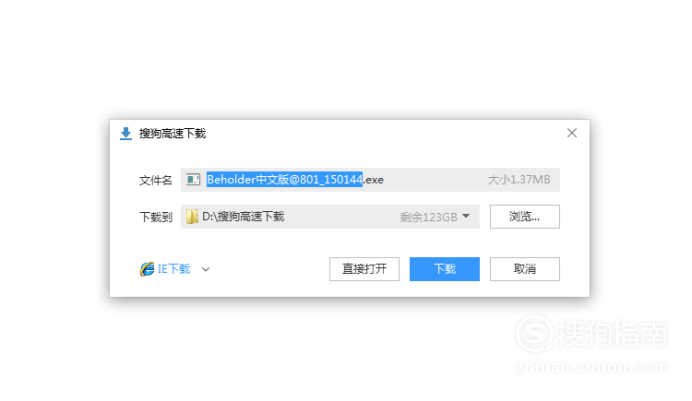Click the 文件名 label
692x401 pixels.
155,180
